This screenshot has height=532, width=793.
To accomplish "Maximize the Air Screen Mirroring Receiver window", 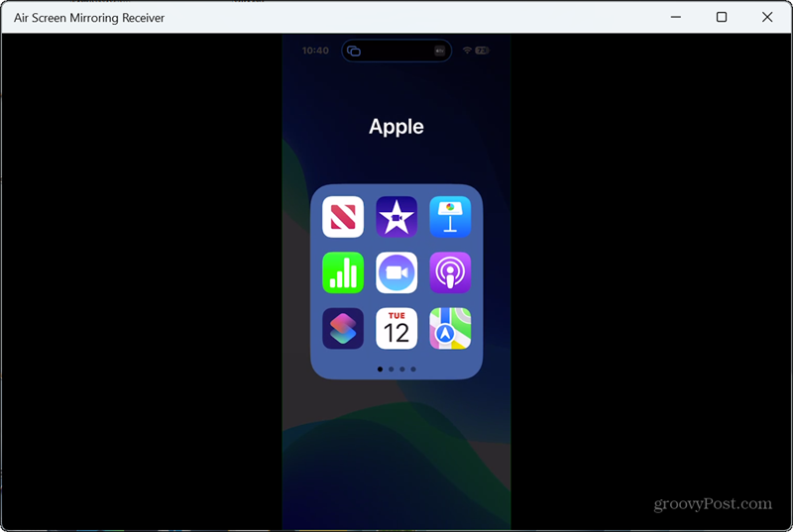I will tap(722, 17).
